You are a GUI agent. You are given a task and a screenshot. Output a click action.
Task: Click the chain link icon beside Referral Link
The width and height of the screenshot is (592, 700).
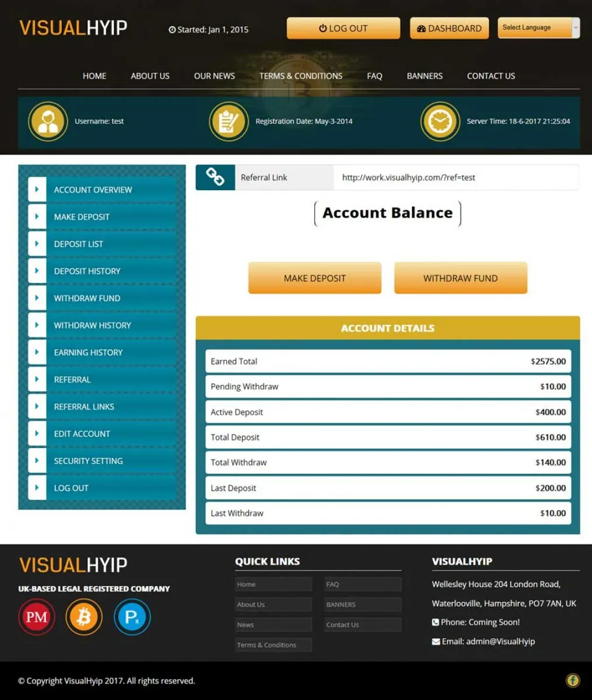[215, 177]
